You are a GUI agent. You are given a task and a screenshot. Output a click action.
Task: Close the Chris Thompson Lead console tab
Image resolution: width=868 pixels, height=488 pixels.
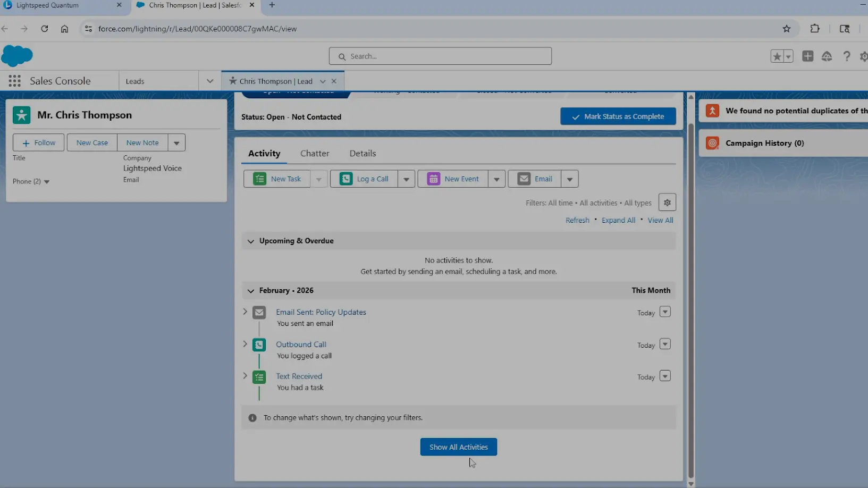(x=334, y=81)
